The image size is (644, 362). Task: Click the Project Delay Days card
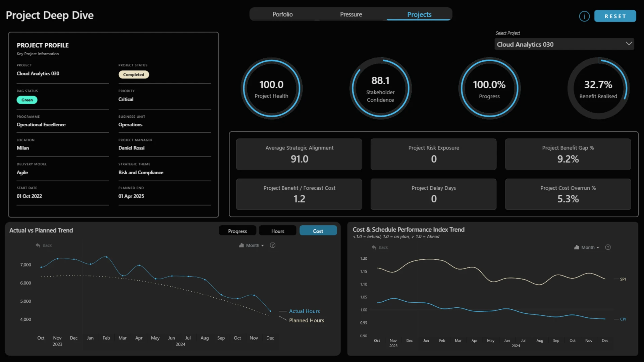pyautogui.click(x=433, y=194)
